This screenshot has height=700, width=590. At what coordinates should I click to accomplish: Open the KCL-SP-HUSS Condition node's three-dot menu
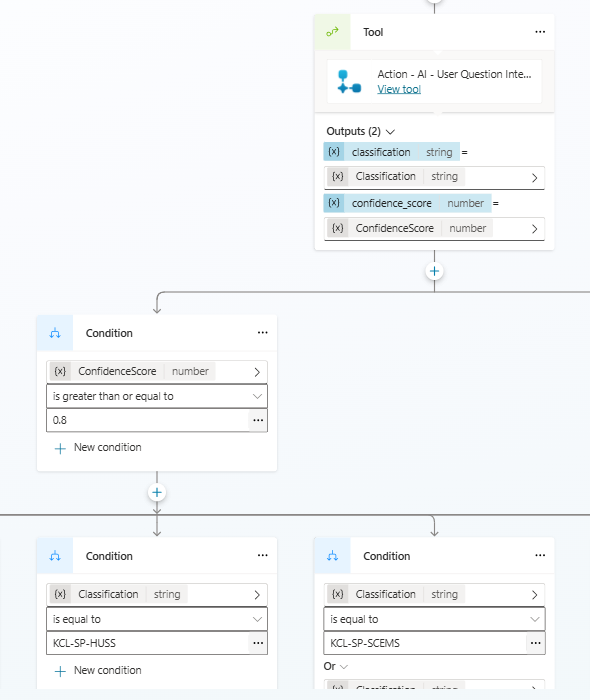click(x=262, y=555)
